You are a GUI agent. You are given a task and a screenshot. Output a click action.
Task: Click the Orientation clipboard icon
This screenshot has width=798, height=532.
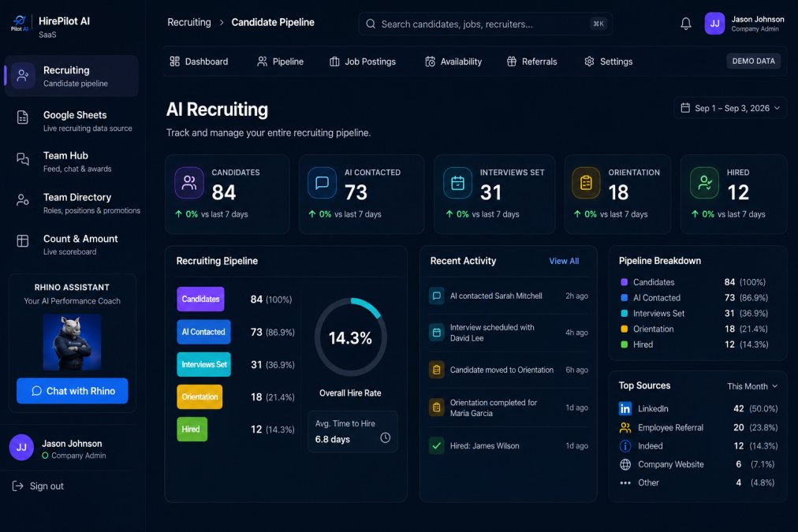coord(586,183)
